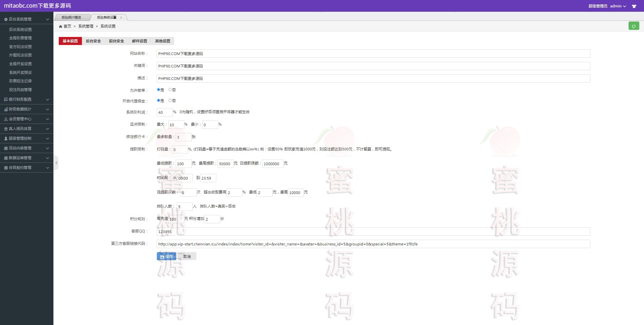The width and height of the screenshot is (644, 325).
Task: Open the 邮件设置 tab
Action: pos(139,41)
